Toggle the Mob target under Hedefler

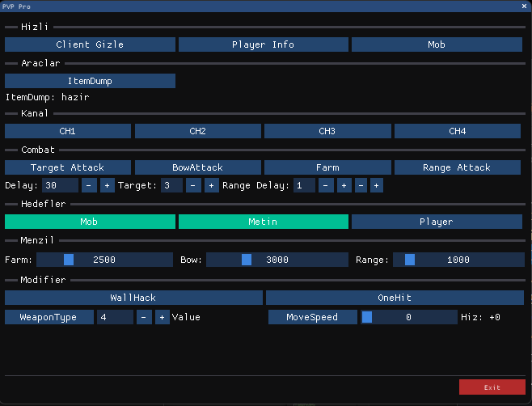click(x=89, y=222)
